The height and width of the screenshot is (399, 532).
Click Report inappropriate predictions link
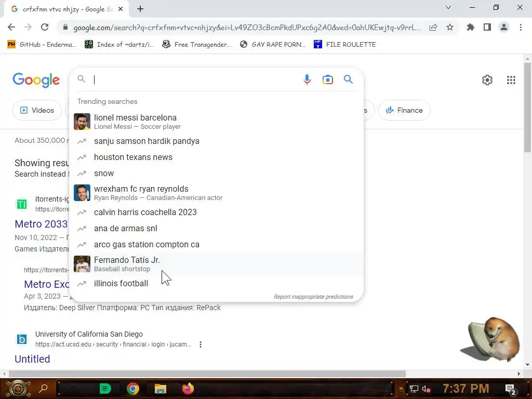[x=313, y=297]
